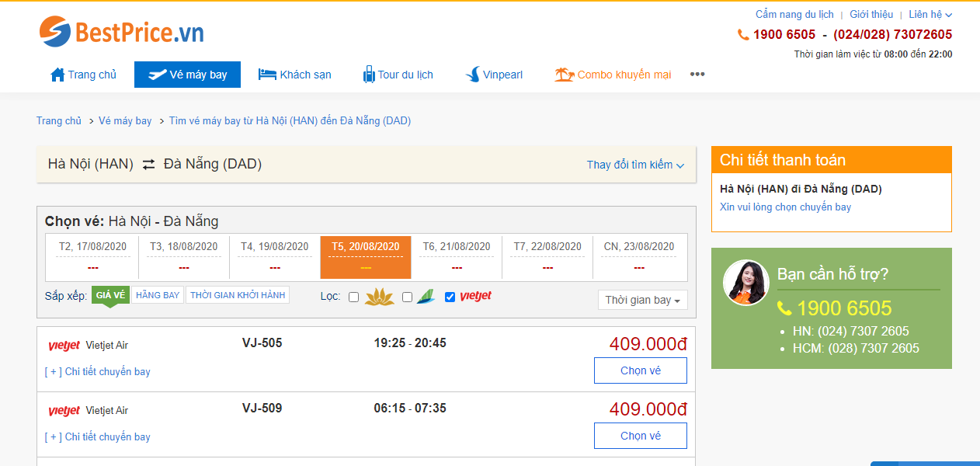The image size is (980, 466).
Task: Select date T7, 22/08/2020
Action: pos(547,256)
